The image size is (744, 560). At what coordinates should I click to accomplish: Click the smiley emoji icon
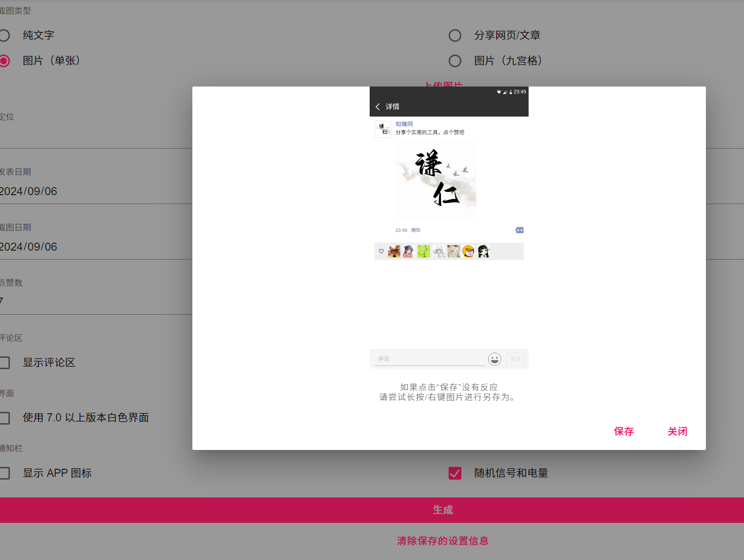click(494, 359)
